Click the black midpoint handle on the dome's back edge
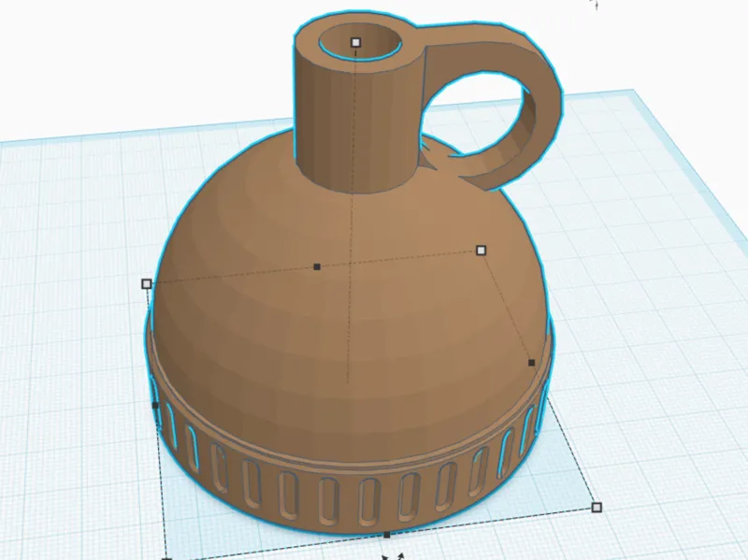748x560 pixels. [317, 266]
